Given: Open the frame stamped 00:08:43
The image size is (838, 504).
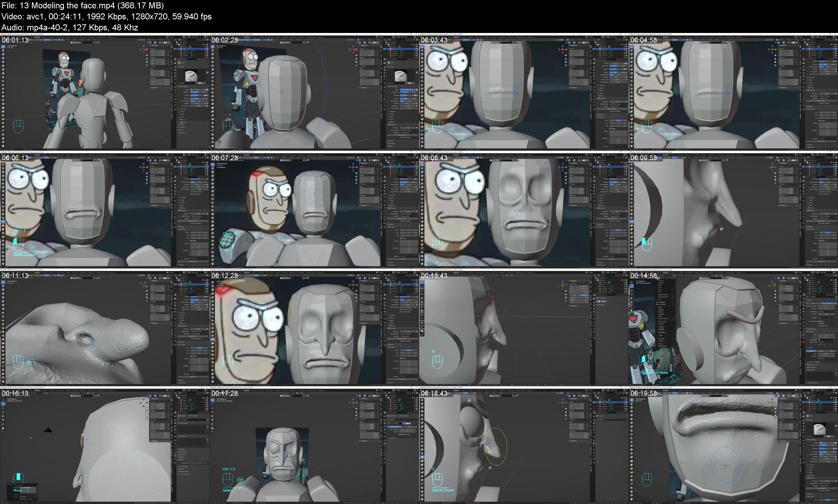Looking at the screenshot, I should point(524,210).
